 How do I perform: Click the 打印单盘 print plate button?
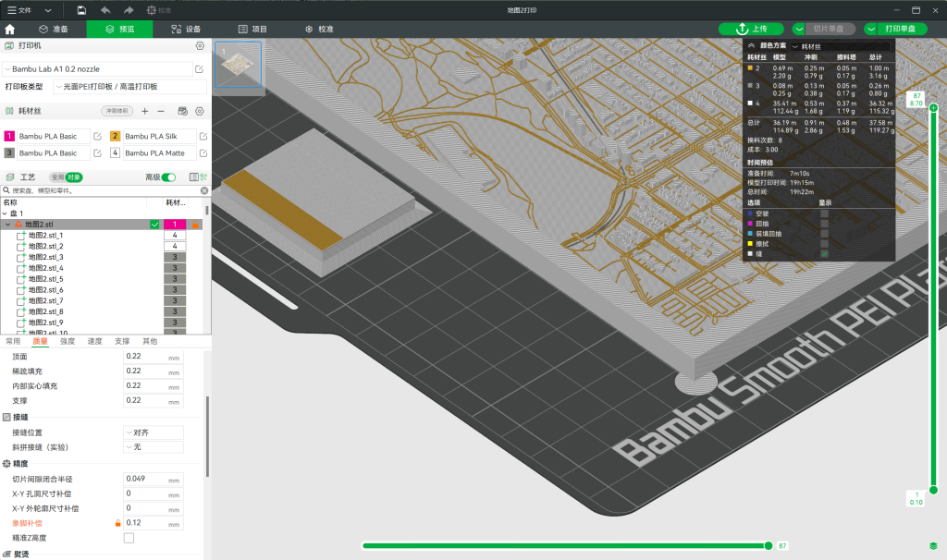902,29
